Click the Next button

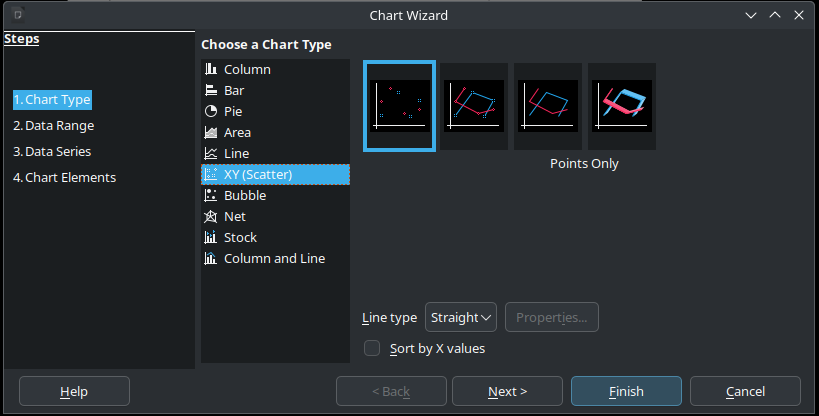coord(507,391)
